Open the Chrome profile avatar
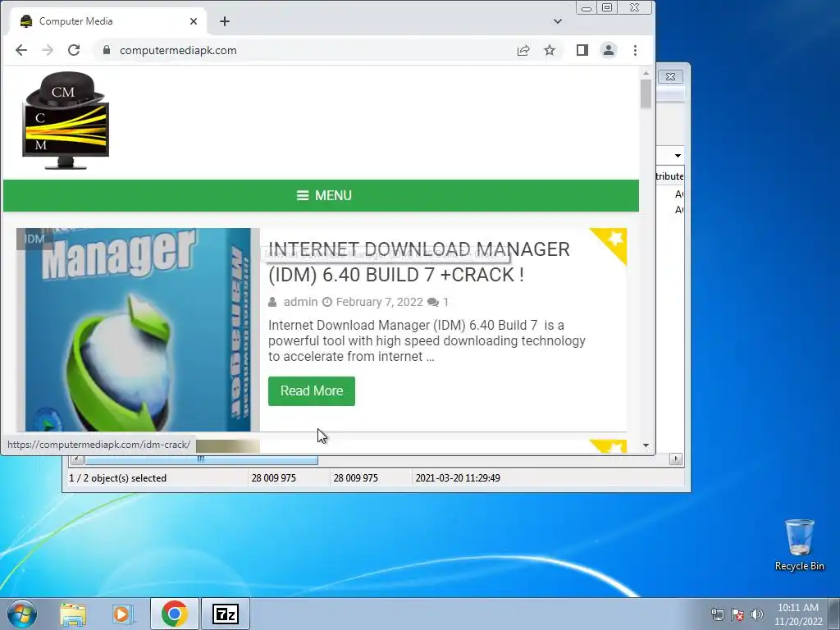This screenshot has width=840, height=630. click(609, 50)
